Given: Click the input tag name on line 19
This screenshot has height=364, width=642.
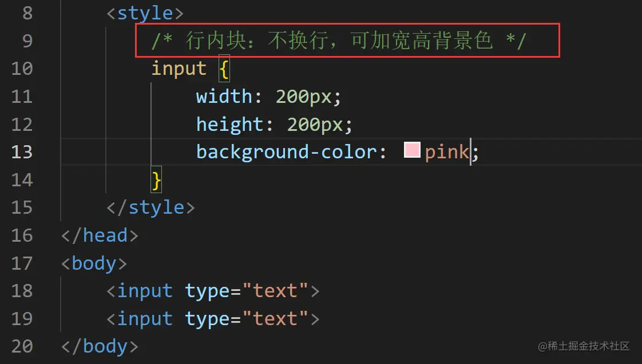Looking at the screenshot, I should click(145, 318).
